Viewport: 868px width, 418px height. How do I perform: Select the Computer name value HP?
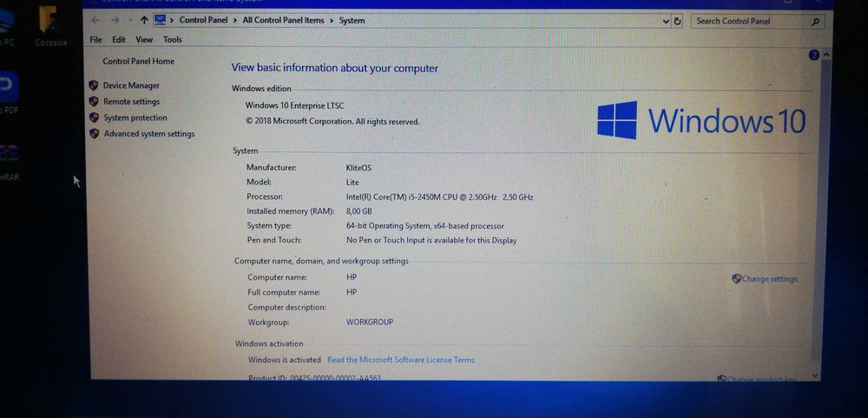352,277
